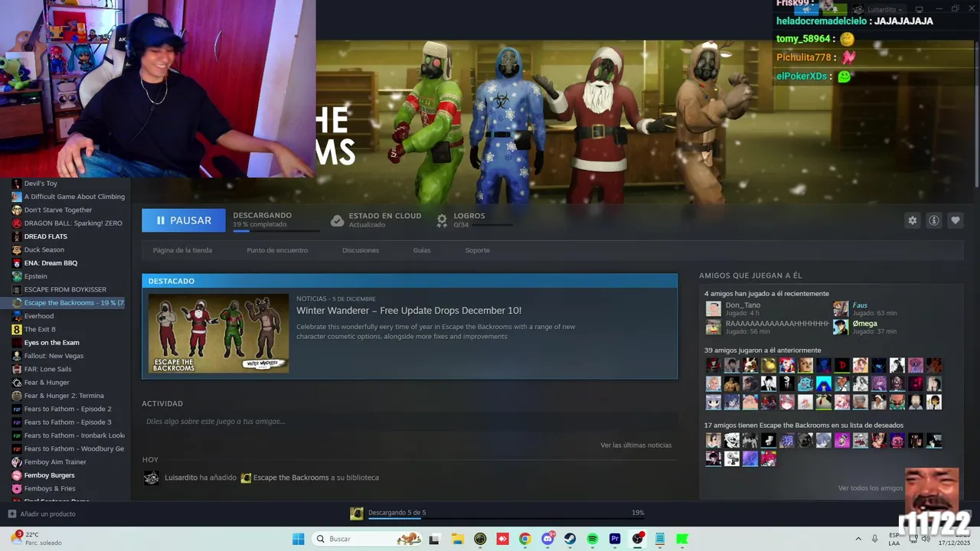980x551 pixels.
Task: Click the 'Diles algo sobre este juego' field
Action: [410, 422]
